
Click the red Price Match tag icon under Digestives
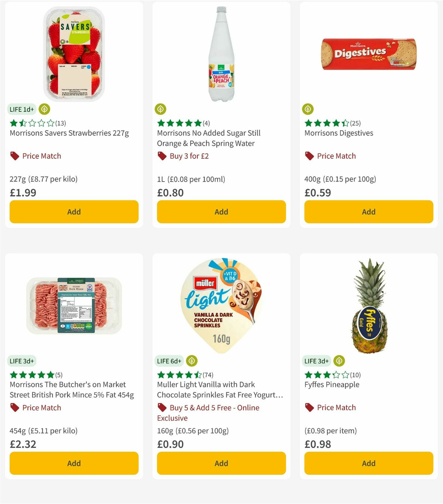click(309, 156)
